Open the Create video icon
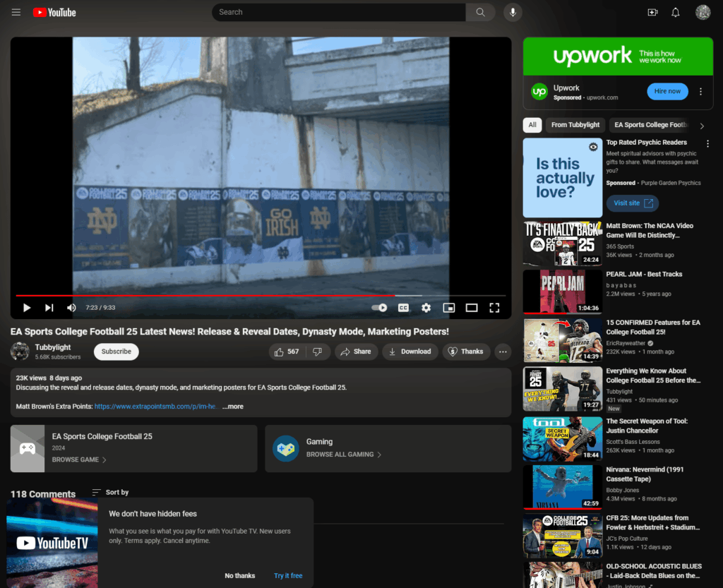Screen dimensions: 723x588 [x=652, y=12]
